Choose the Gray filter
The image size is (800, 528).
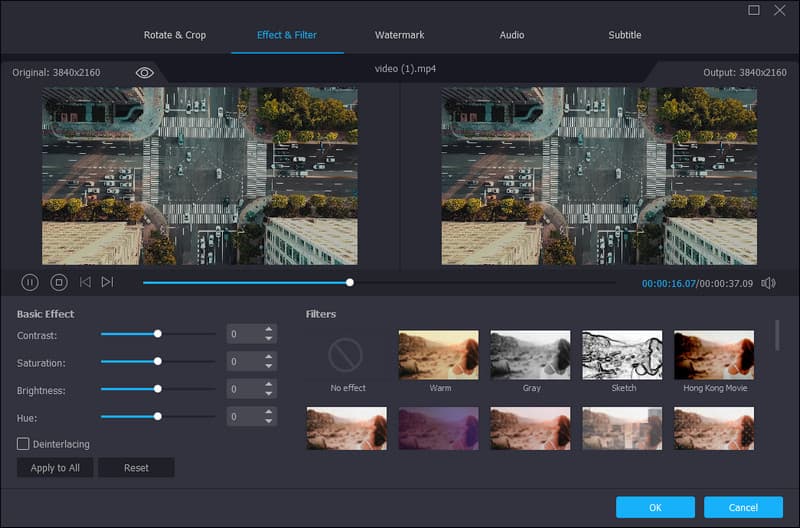point(530,355)
